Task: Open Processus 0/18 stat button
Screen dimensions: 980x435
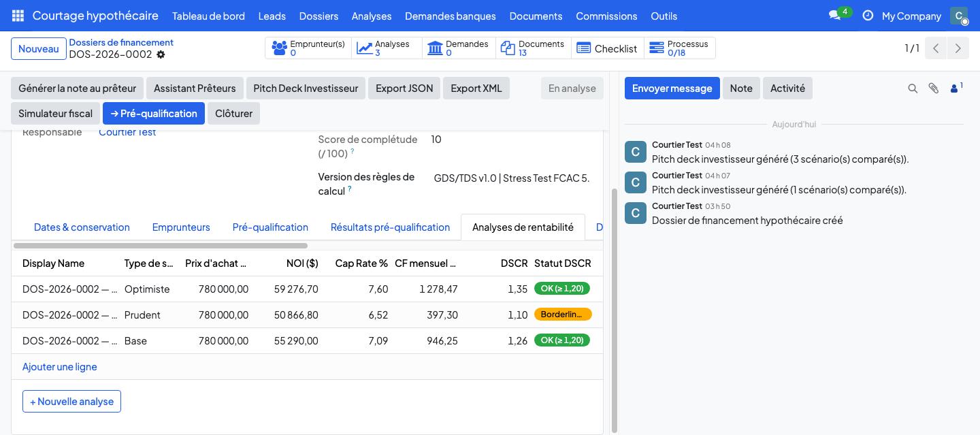Action: (679, 48)
